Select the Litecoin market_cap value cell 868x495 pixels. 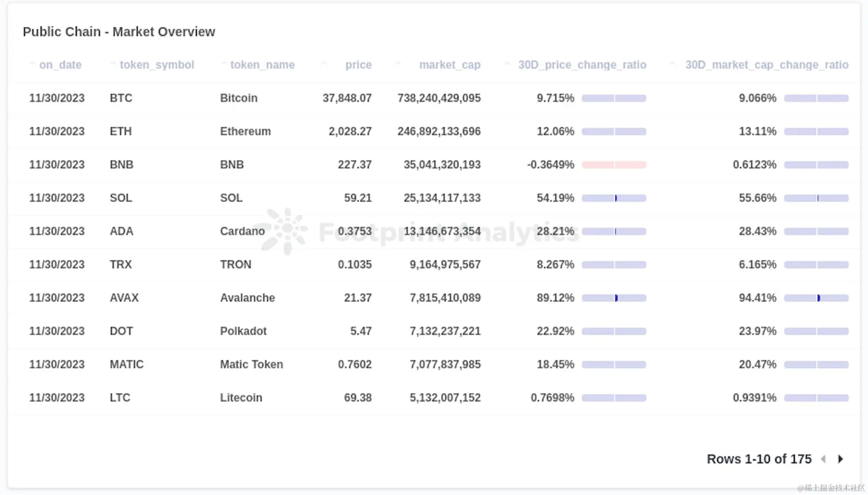pos(445,398)
